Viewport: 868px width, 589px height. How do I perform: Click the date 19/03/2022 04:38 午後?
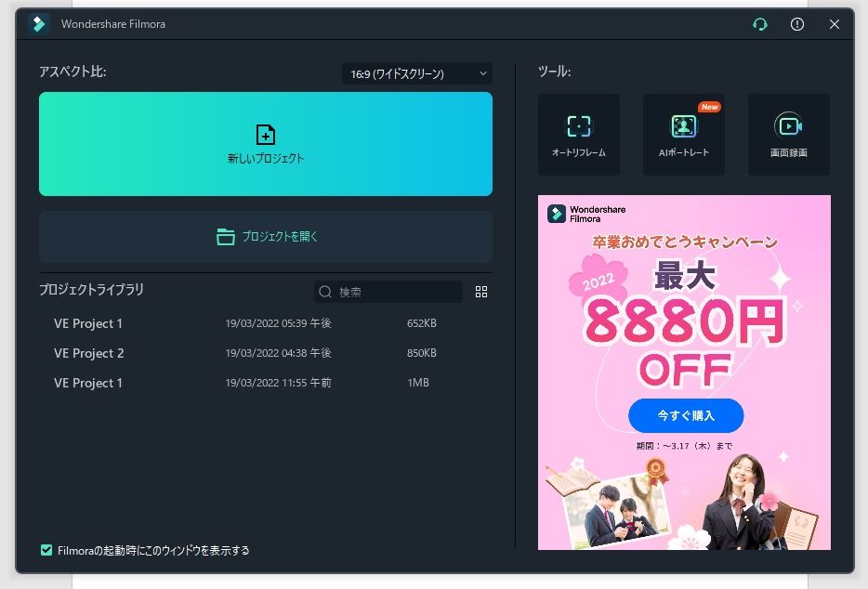(x=278, y=353)
